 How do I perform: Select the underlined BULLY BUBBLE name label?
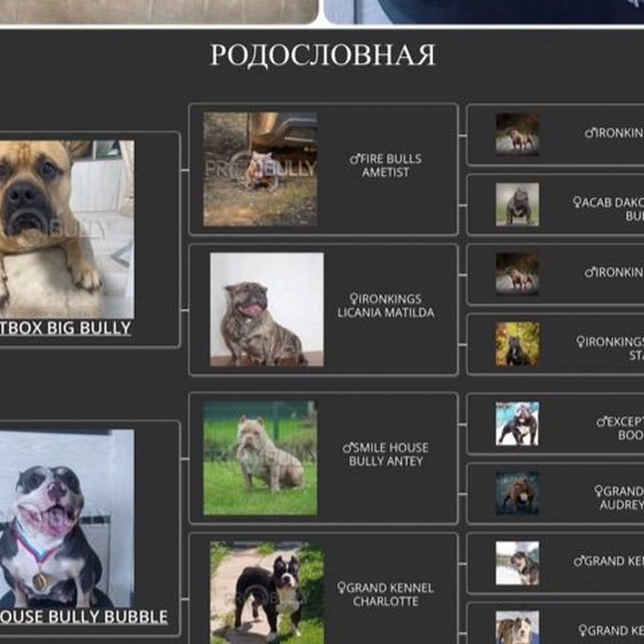click(x=83, y=617)
